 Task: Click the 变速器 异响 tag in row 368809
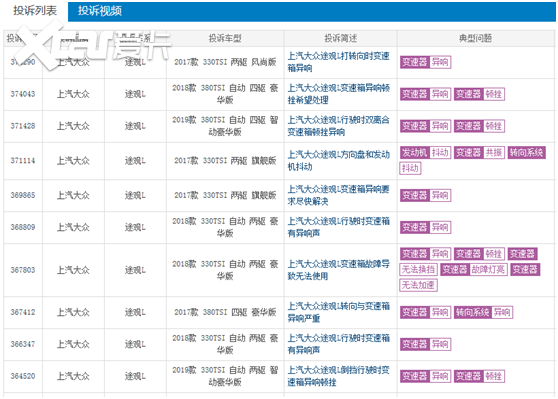tap(425, 227)
